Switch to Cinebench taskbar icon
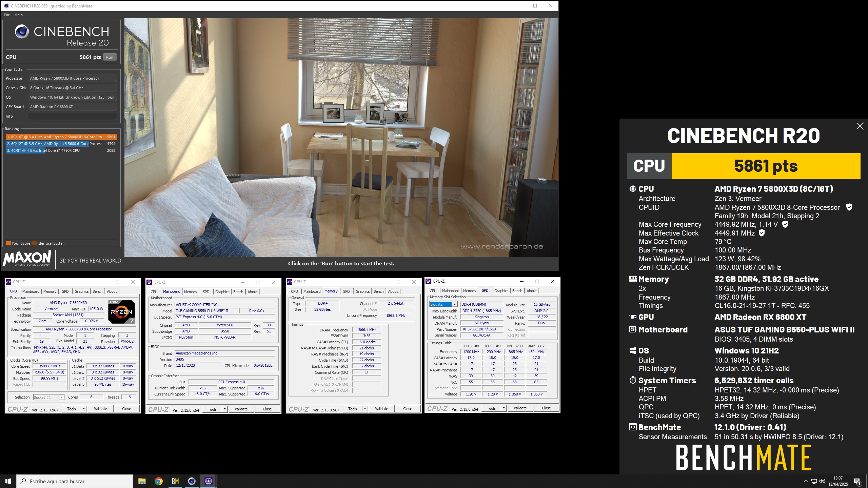The image size is (868, 488). (192, 481)
